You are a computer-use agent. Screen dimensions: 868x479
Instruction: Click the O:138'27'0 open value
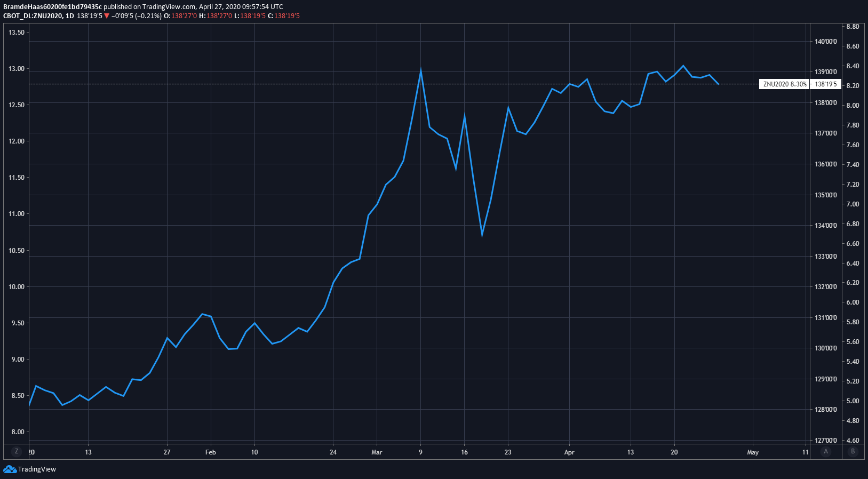180,16
